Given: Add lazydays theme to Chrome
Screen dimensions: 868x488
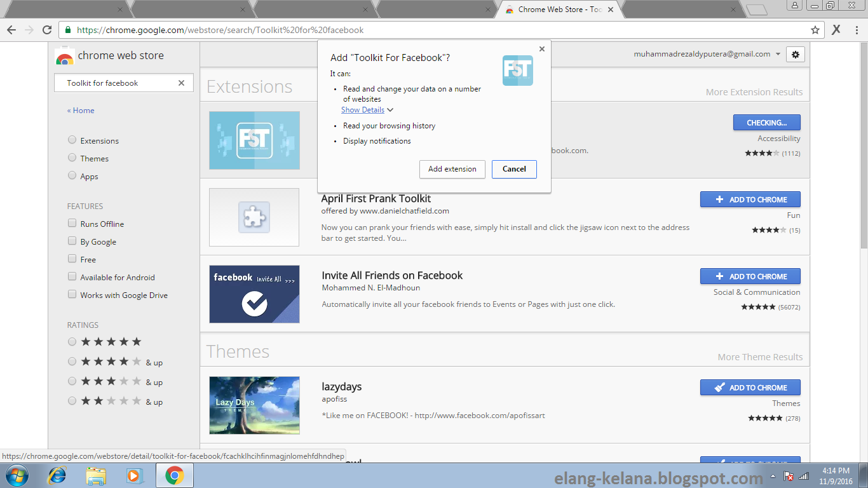Looking at the screenshot, I should pos(750,388).
